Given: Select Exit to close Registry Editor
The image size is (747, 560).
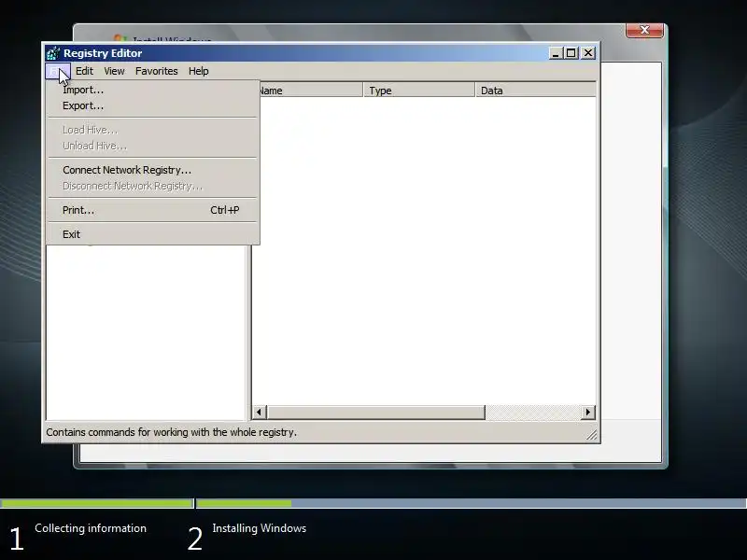Looking at the screenshot, I should pos(152,234).
